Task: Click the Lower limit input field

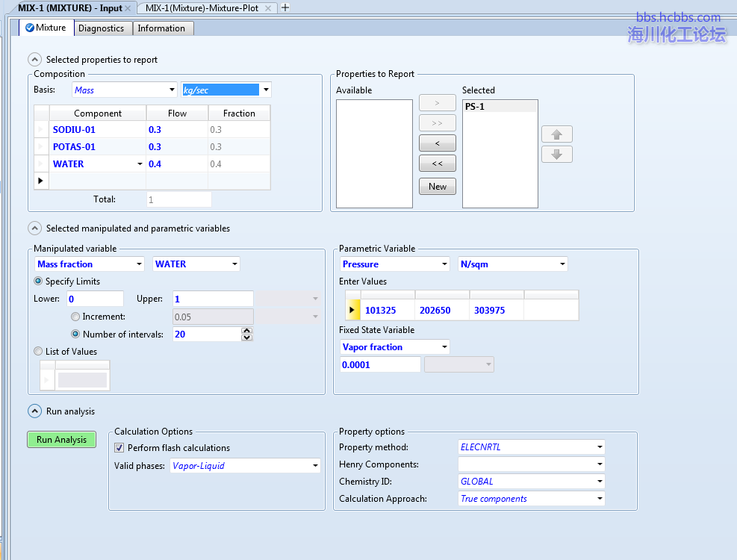Action: 95,299
